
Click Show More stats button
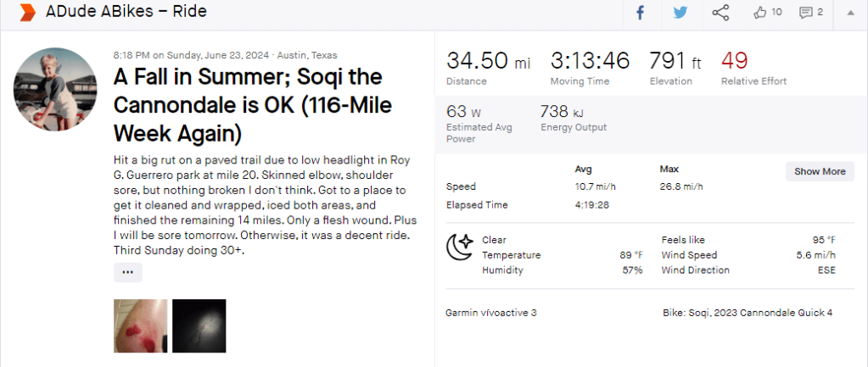click(x=819, y=171)
